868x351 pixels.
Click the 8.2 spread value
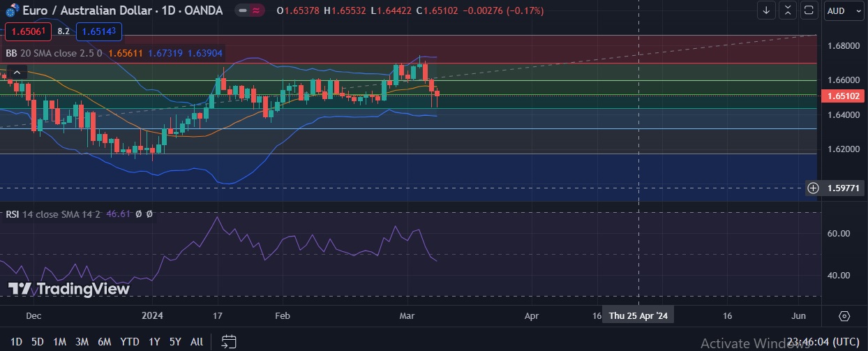point(63,31)
